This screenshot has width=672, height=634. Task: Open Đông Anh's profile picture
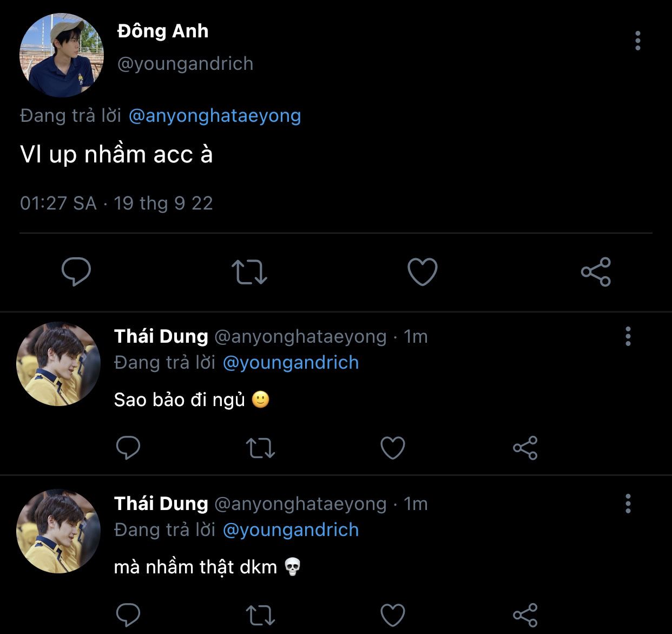[61, 55]
